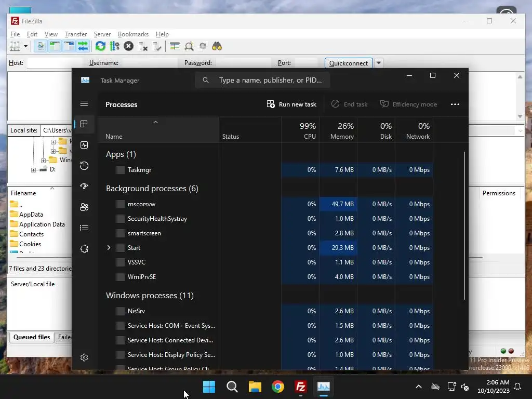Open Quickconnect history dropdown arrow
This screenshot has width=532, height=399.
(x=379, y=63)
